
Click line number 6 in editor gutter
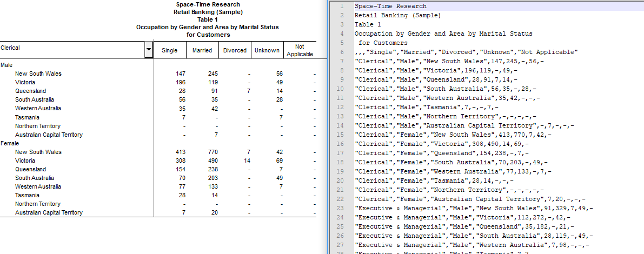tap(342, 52)
